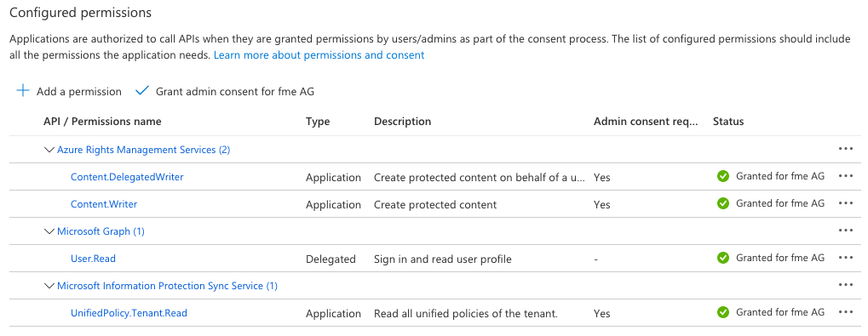Open the Content.Writer permission link
The width and height of the screenshot is (868, 336).
coord(104,204)
